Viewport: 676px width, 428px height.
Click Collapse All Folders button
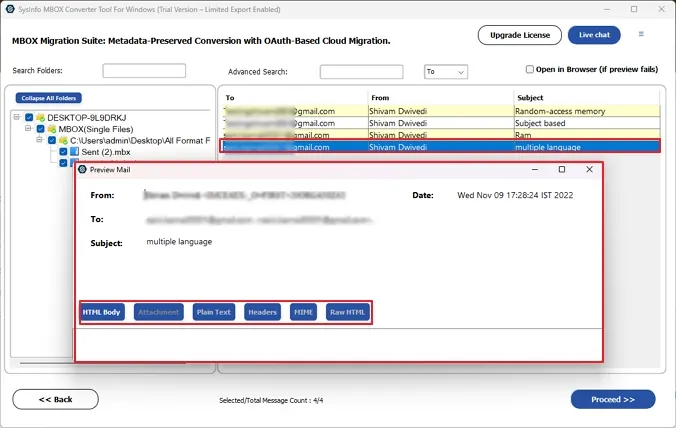coord(49,98)
